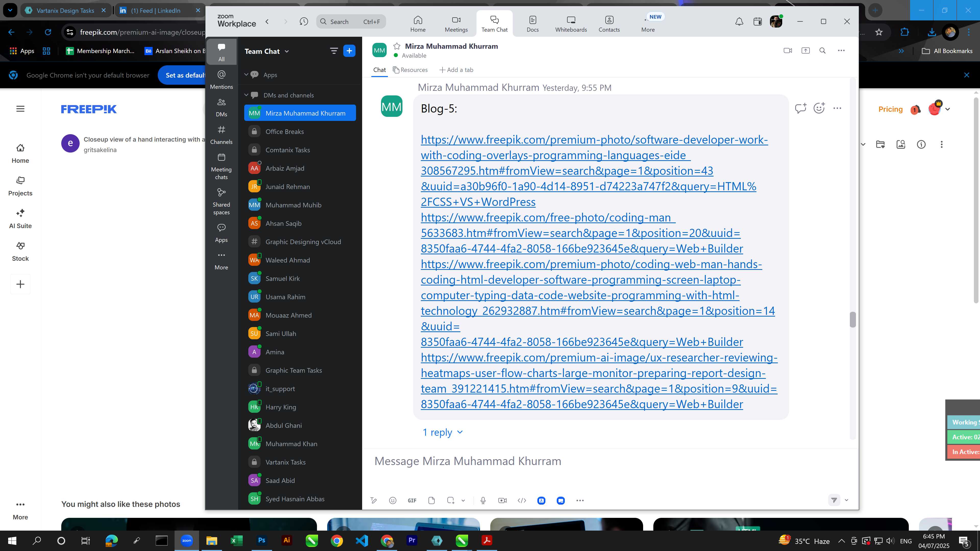This screenshot has width=980, height=551.
Task: Open more composer tools ellipsis
Action: [580, 500]
